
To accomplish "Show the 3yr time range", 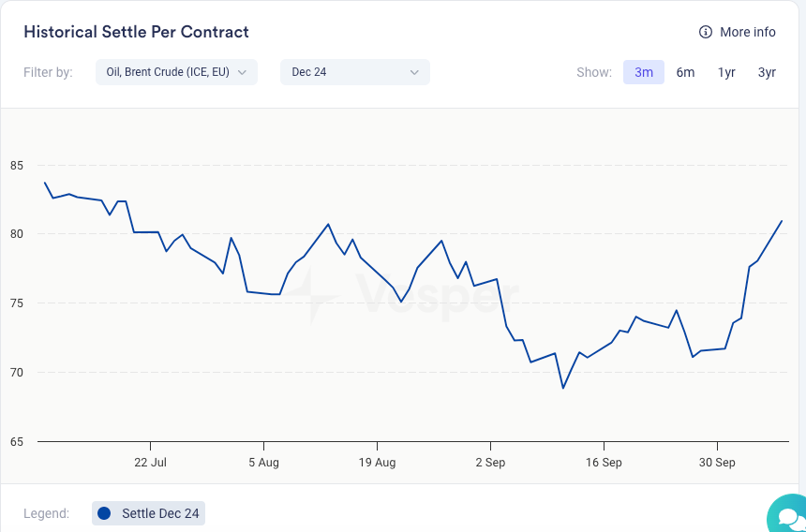I will (x=767, y=72).
